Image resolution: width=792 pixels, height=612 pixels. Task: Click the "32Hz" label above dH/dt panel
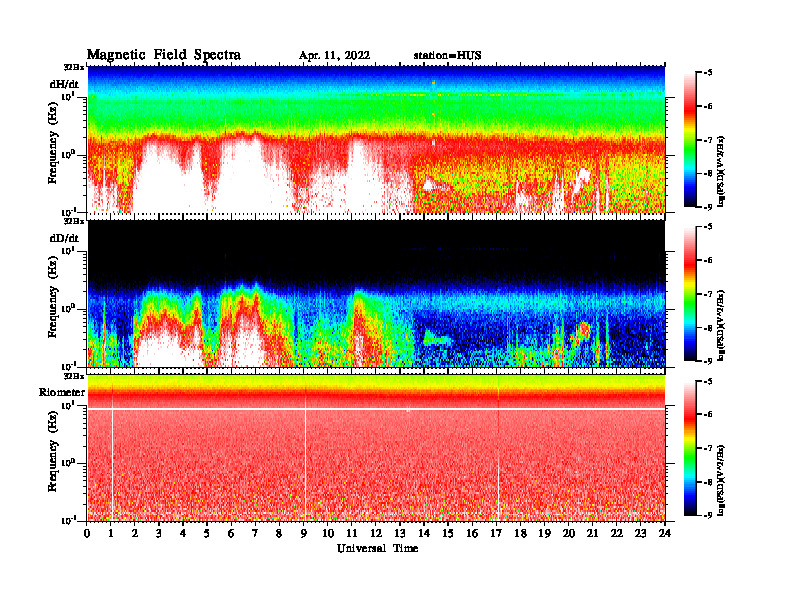[74, 67]
